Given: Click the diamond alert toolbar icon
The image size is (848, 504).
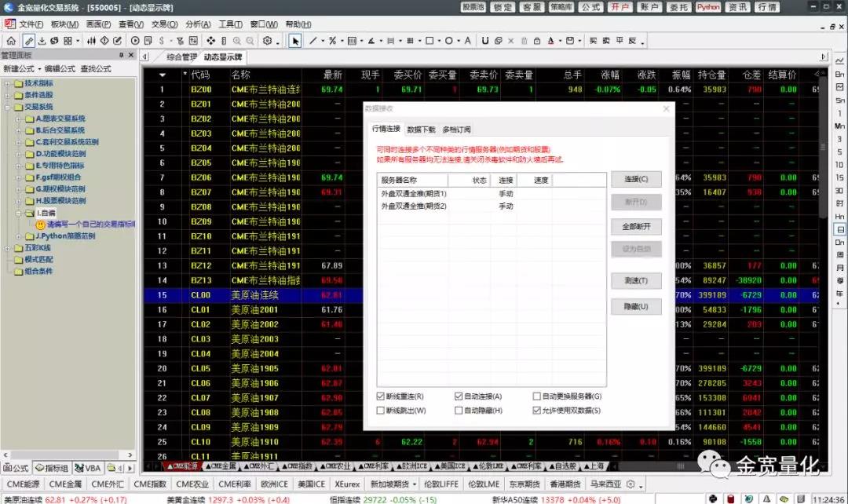Looking at the screenshot, I should pos(104,41).
